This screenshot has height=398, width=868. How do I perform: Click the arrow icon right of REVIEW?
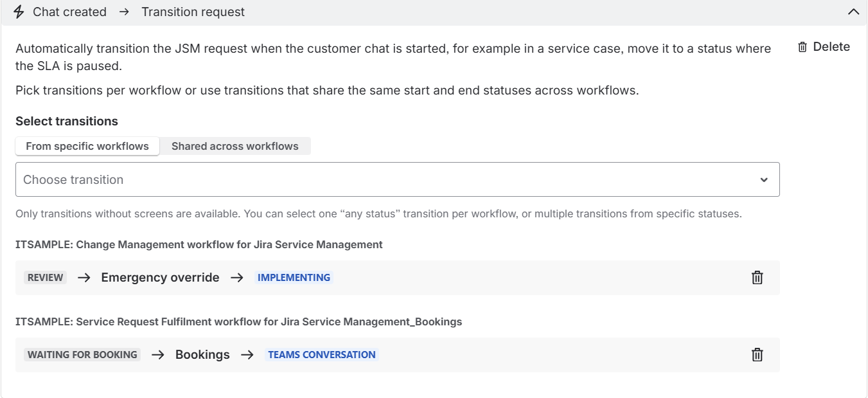click(84, 278)
